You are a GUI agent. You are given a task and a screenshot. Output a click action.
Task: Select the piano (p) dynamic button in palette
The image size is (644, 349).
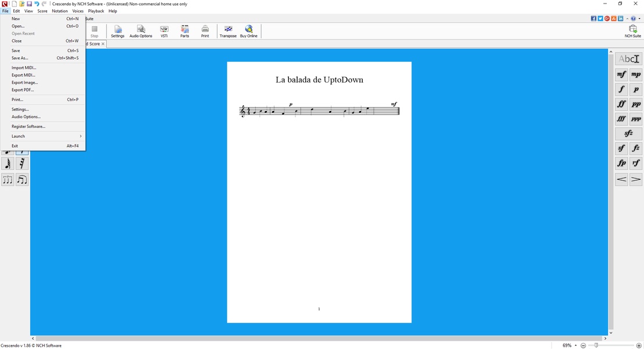coord(636,89)
